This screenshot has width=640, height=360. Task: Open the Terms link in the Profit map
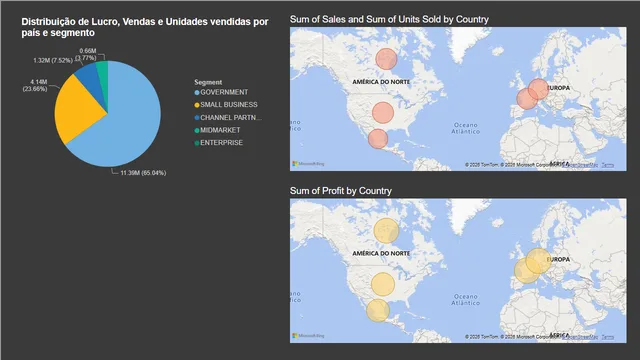608,337
